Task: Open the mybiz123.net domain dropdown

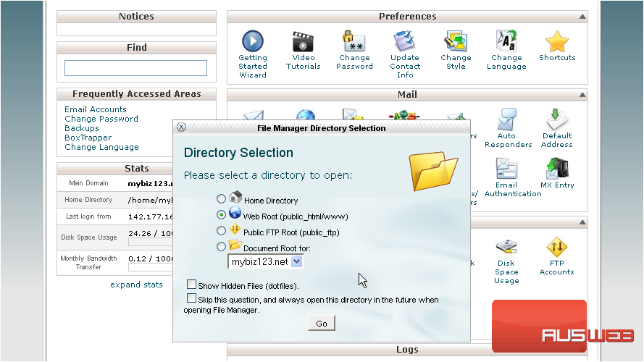Action: coord(265,261)
